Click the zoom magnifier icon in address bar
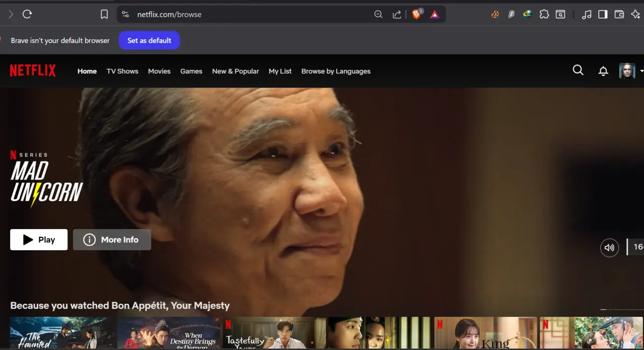Screen dimensions: 644x350 click(378, 14)
